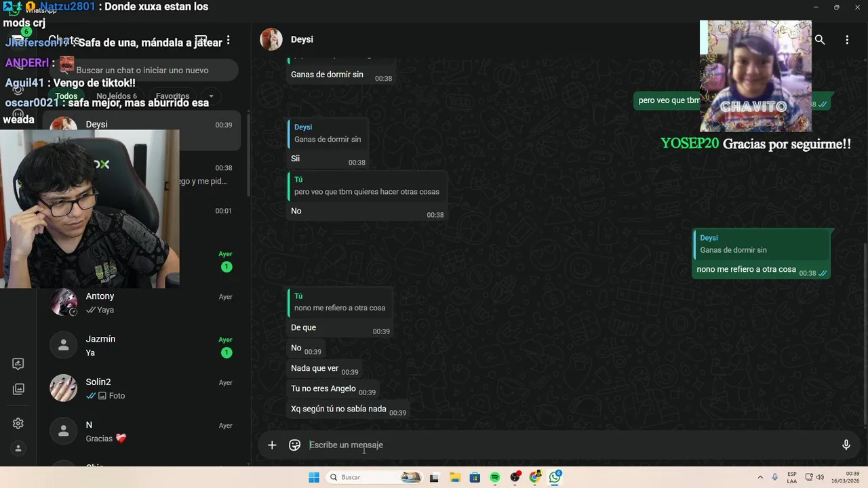
Task: Click quoted Deysi reply in sent message
Action: pyautogui.click(x=761, y=244)
